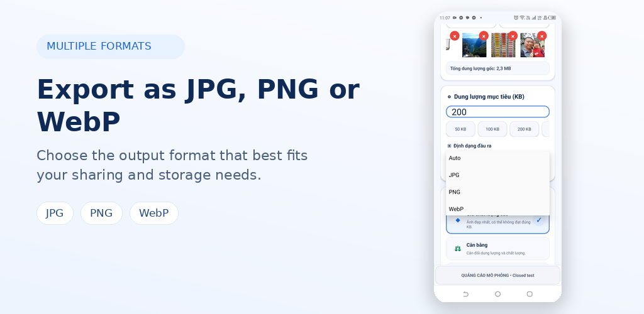Choose the 200 KB preset chip

click(524, 129)
